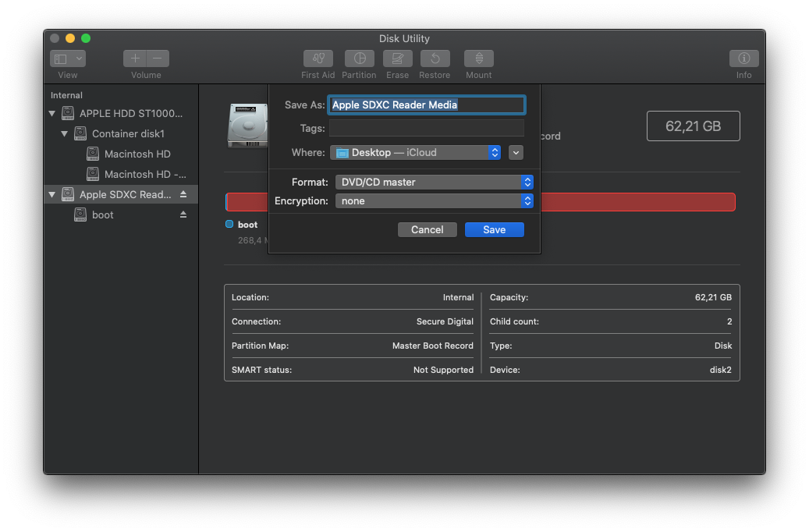
Task: Open the Format dropdown showing DVD/CD master
Action: pos(434,183)
